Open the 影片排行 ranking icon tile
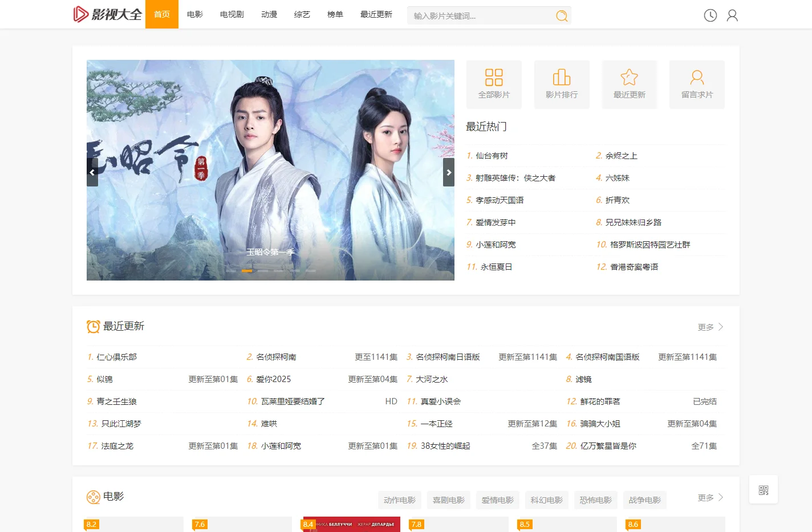812x532 pixels. point(562,84)
